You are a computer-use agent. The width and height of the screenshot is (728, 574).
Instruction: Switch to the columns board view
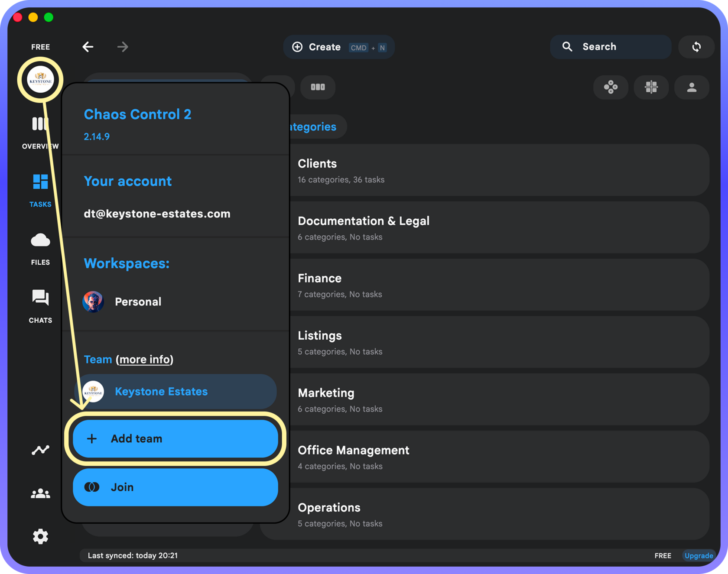[318, 87]
